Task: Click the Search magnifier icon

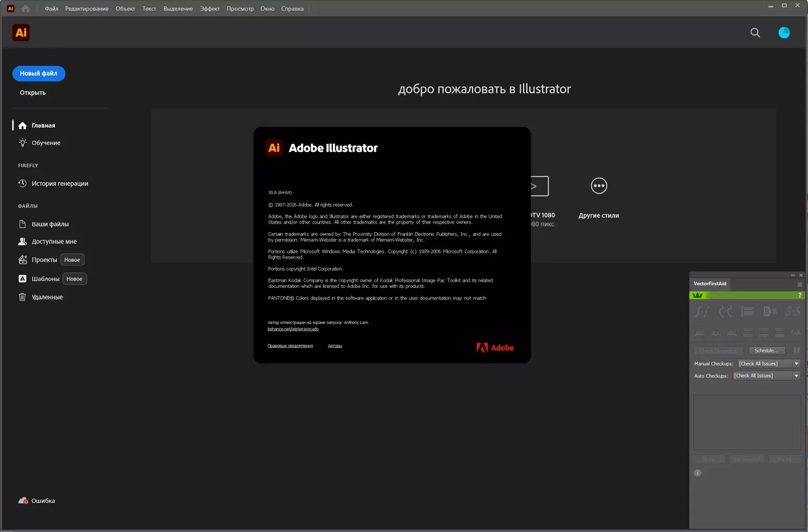Action: coord(755,33)
